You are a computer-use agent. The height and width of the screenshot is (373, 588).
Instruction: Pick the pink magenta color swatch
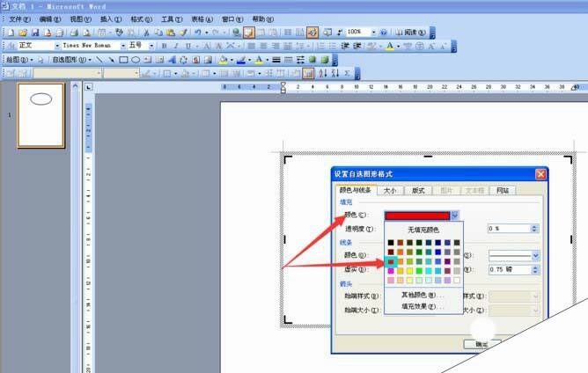(391, 271)
